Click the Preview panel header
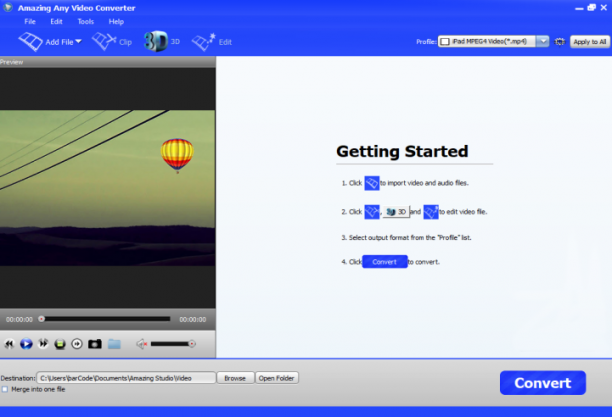This screenshot has height=417, width=612. 108,62
